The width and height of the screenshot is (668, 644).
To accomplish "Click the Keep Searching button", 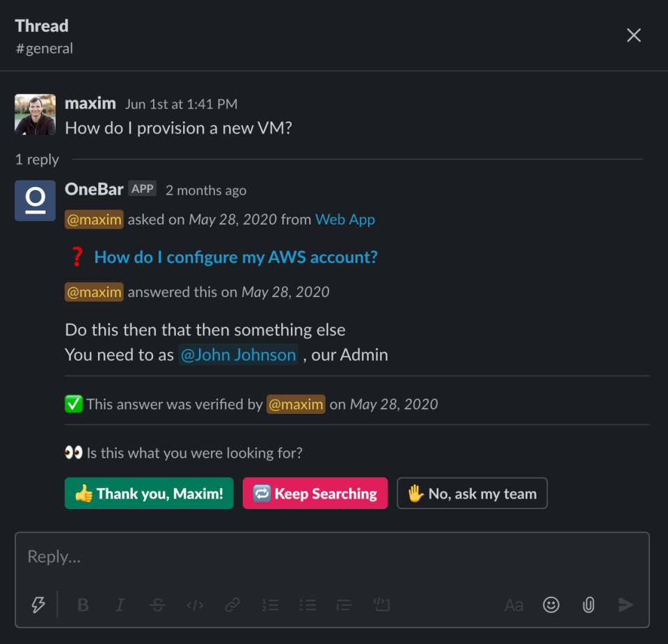I will click(315, 493).
